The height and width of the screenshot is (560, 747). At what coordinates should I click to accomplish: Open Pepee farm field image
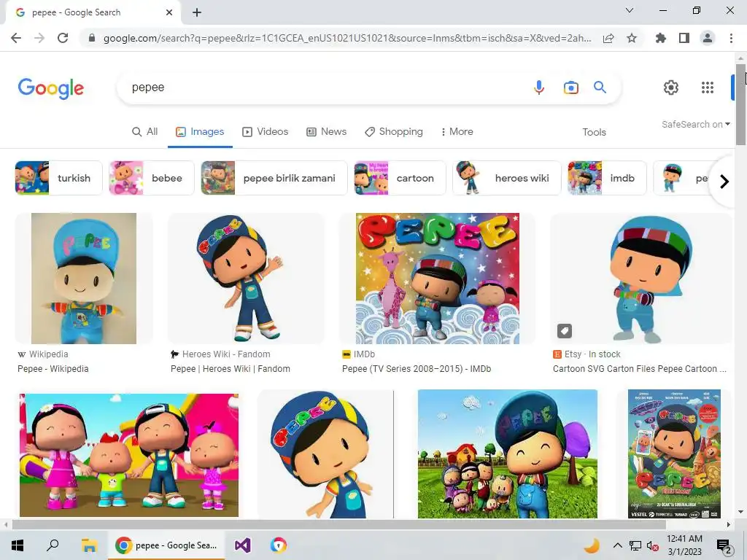(x=508, y=454)
